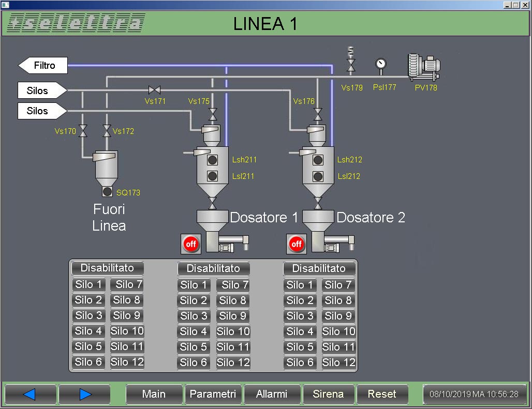Click the Vs172 valve symbol

[107, 131]
